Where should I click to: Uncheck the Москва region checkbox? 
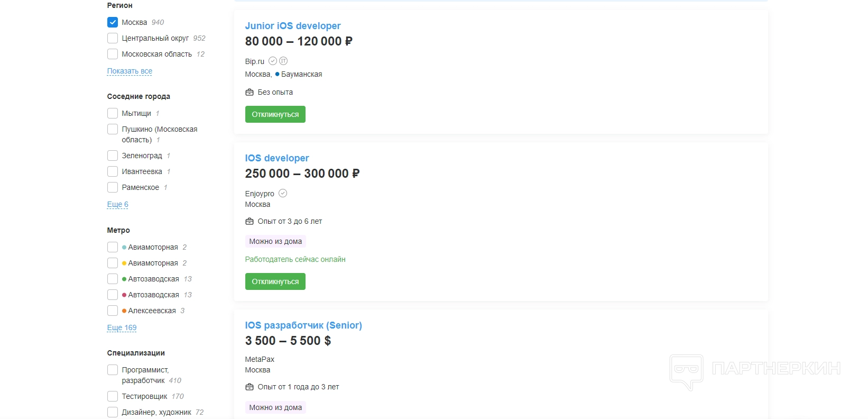[113, 22]
